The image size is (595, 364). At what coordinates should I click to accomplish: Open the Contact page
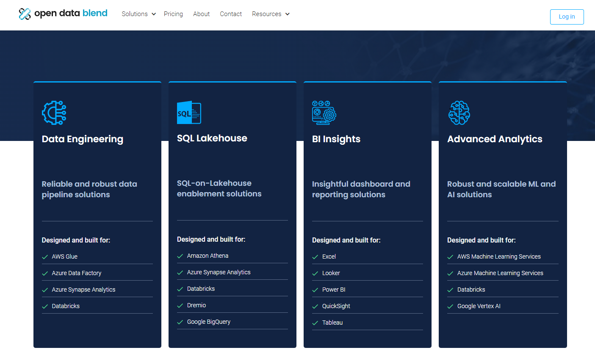click(x=231, y=14)
